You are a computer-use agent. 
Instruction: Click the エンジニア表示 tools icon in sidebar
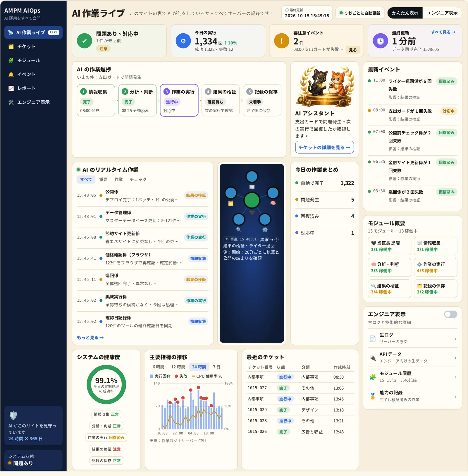[x=11, y=102]
